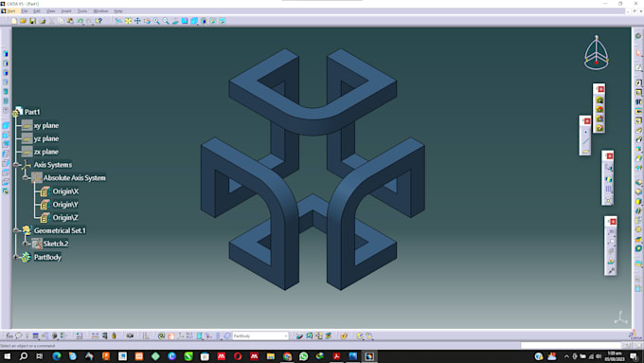Open the Help menu
The height and width of the screenshot is (363, 644).
(118, 11)
